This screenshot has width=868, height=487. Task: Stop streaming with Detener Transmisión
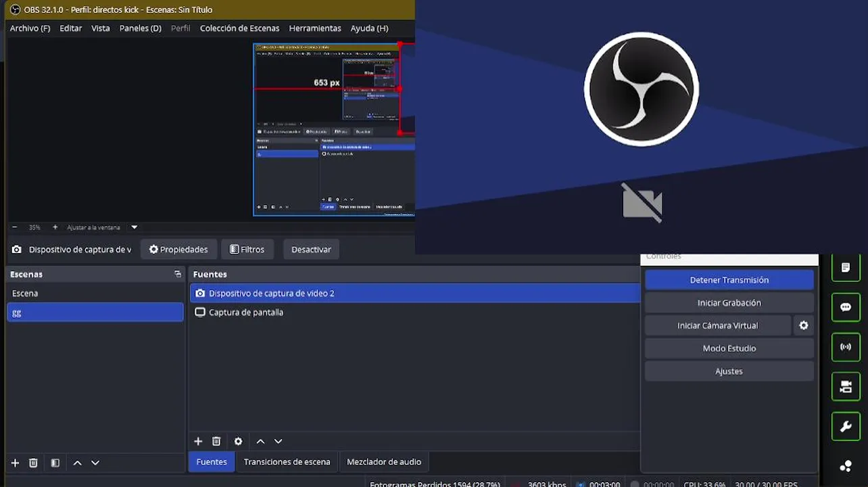(729, 280)
